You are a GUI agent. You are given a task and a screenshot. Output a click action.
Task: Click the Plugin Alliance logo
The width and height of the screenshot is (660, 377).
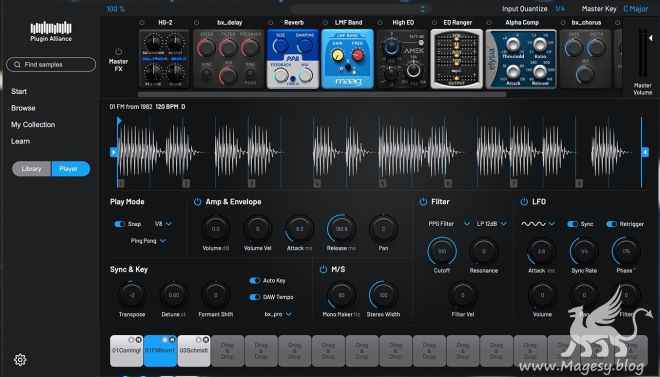(x=51, y=31)
